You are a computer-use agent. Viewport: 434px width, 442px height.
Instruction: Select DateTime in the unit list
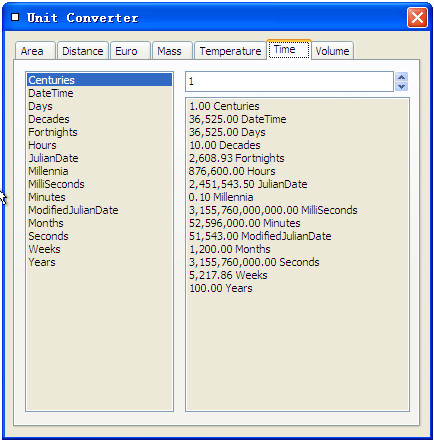pos(99,93)
